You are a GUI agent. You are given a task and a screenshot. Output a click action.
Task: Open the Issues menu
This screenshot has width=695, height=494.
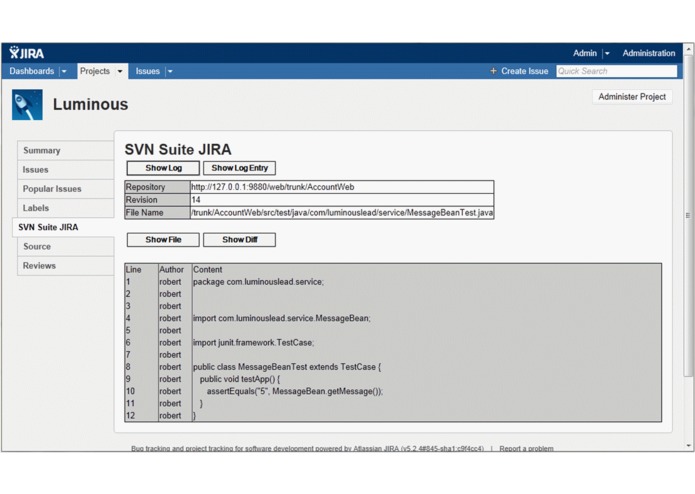click(x=148, y=71)
